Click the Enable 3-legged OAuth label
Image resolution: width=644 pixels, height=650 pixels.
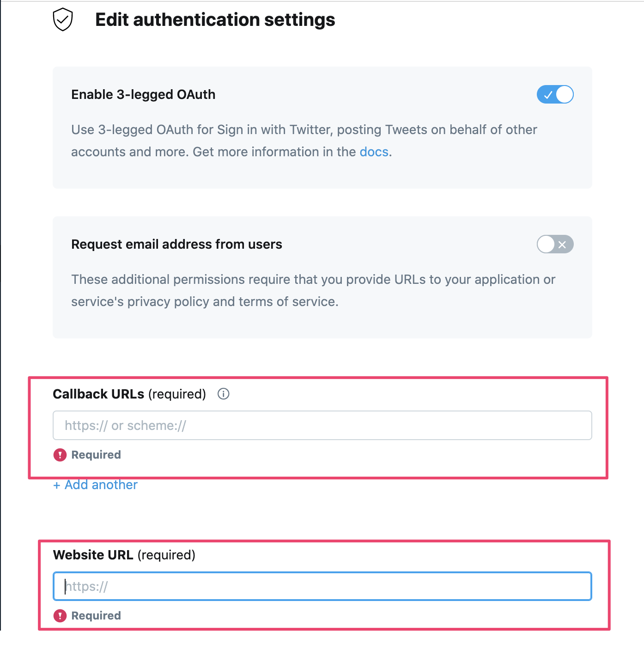click(x=143, y=94)
